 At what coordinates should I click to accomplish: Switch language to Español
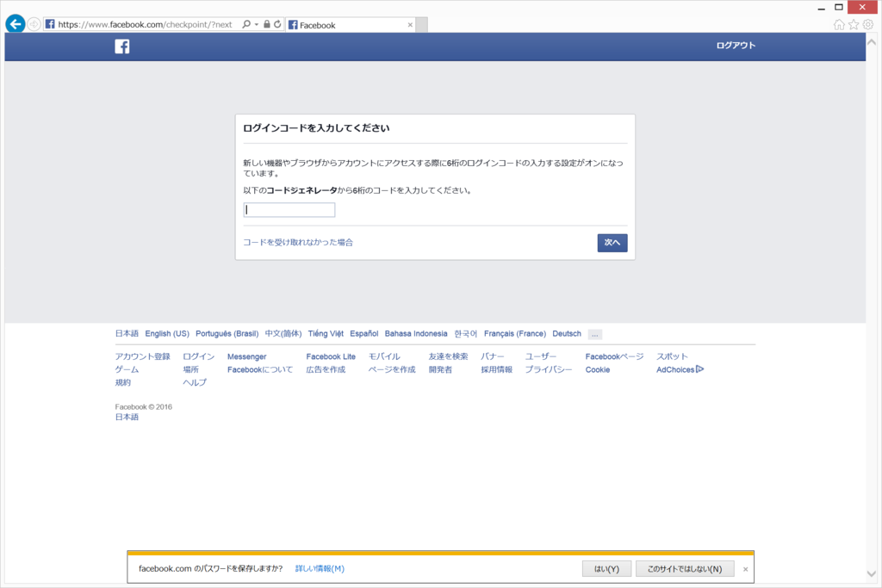tap(364, 333)
